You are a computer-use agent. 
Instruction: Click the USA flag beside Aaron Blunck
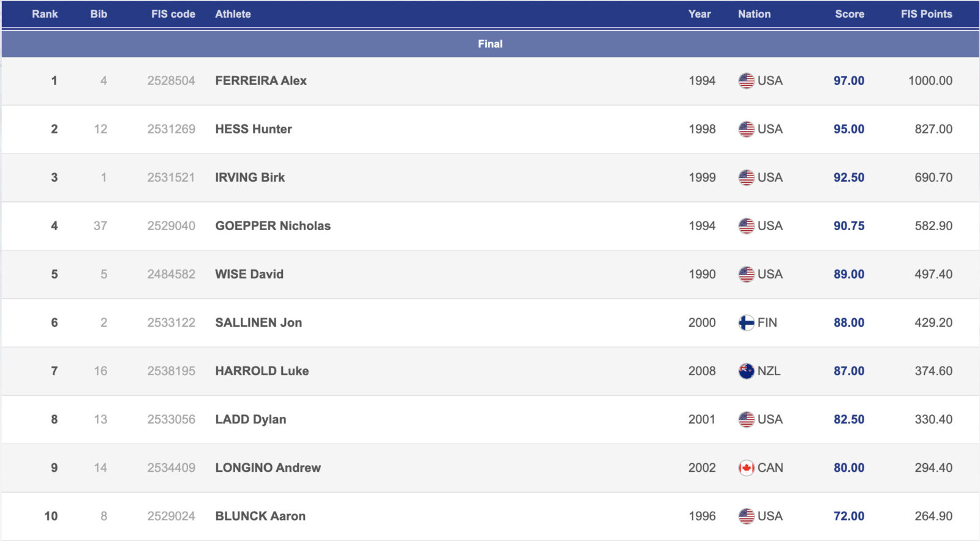pyautogui.click(x=746, y=517)
